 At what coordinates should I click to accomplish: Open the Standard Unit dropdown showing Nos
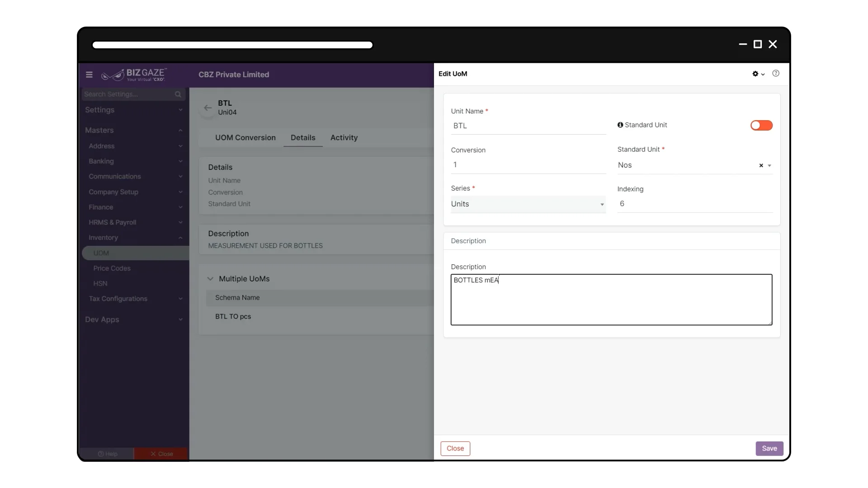770,165
